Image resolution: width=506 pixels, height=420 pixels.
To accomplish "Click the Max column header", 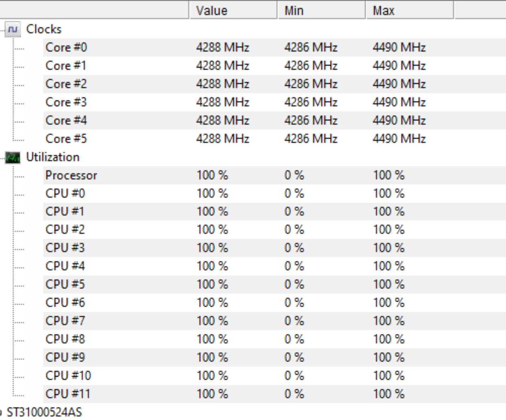I will 410,10.
